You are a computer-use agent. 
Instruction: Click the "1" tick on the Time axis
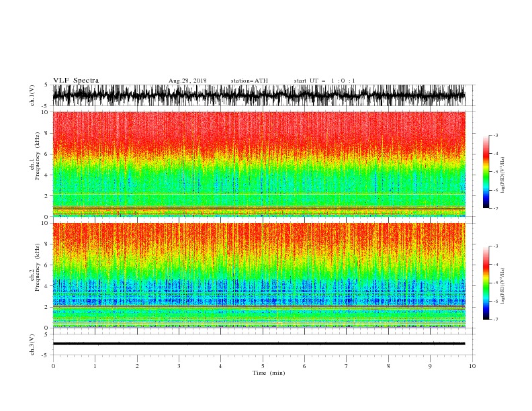95,366
